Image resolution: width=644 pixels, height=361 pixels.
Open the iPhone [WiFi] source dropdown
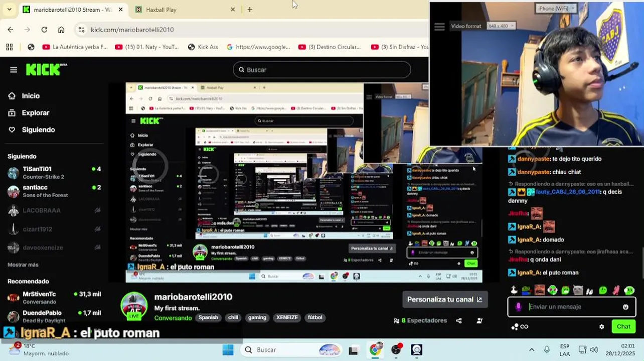pyautogui.click(x=556, y=9)
